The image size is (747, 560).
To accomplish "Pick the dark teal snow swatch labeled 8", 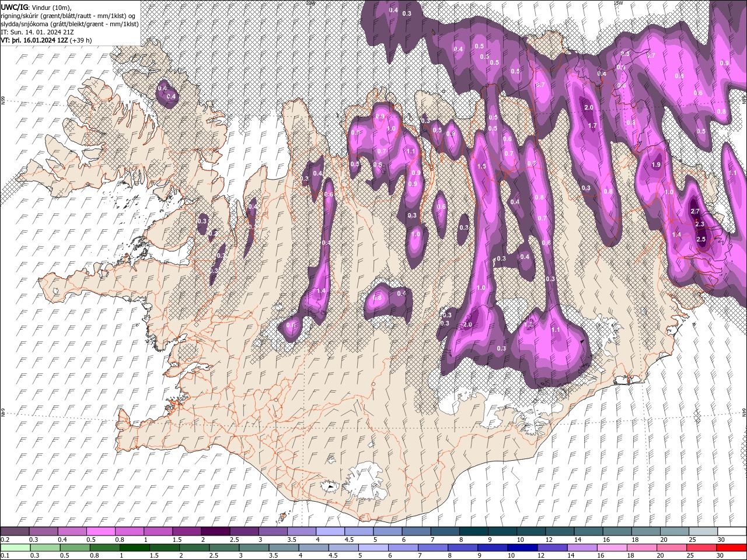I will point(473,531).
